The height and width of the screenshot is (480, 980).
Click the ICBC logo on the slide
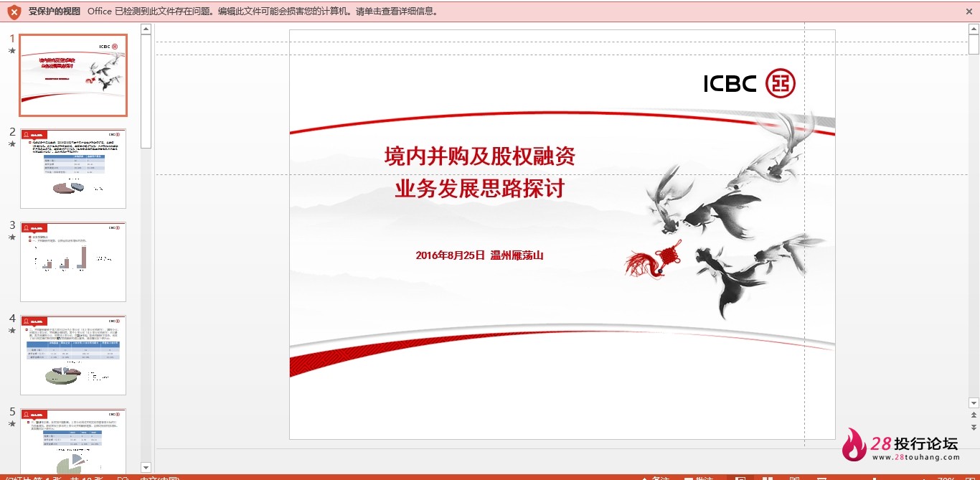pyautogui.click(x=750, y=84)
